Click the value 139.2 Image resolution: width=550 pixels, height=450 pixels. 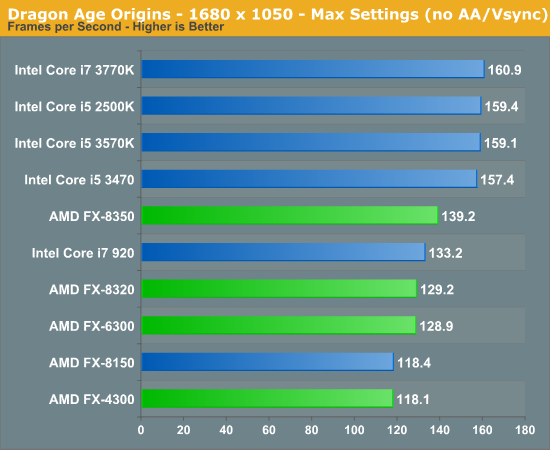coord(458,216)
